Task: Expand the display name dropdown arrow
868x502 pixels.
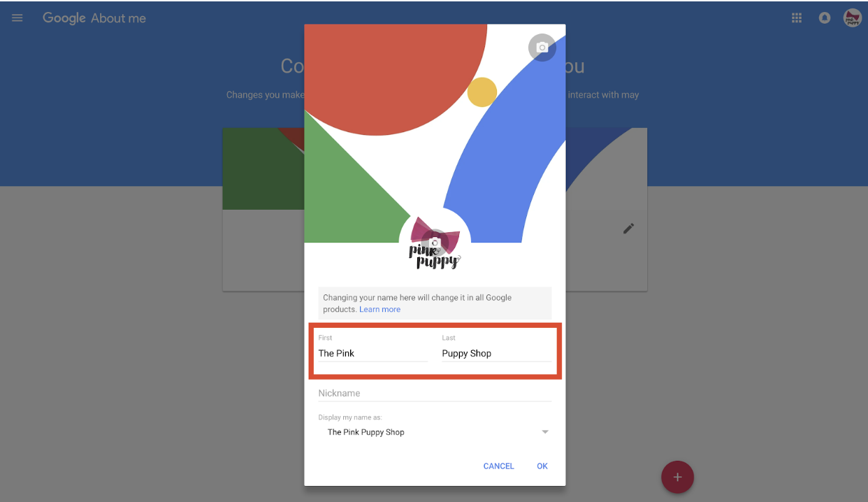Action: (x=545, y=432)
